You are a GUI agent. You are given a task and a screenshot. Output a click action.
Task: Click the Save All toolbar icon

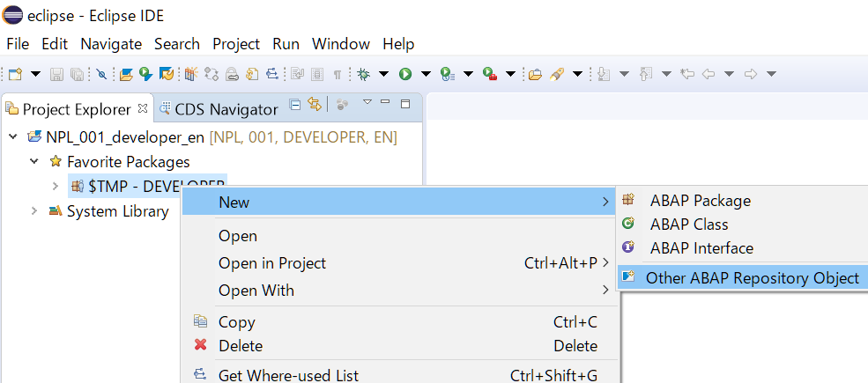(x=78, y=74)
